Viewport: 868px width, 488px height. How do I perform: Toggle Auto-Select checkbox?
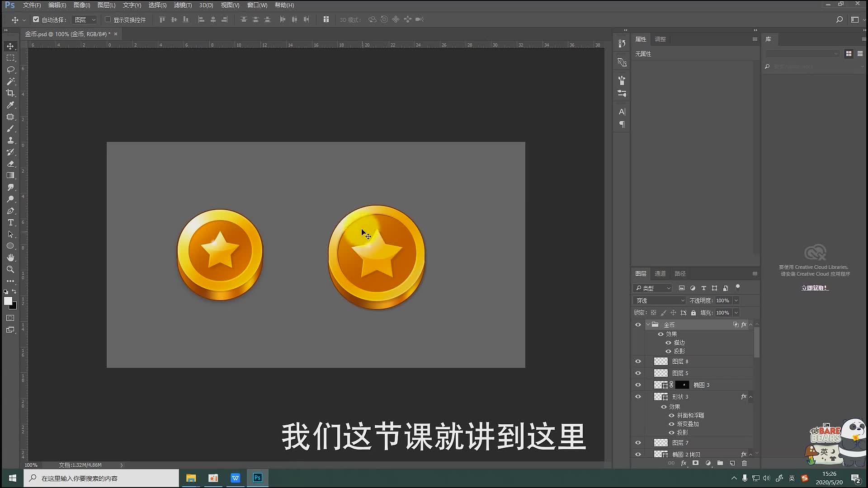[x=36, y=19]
